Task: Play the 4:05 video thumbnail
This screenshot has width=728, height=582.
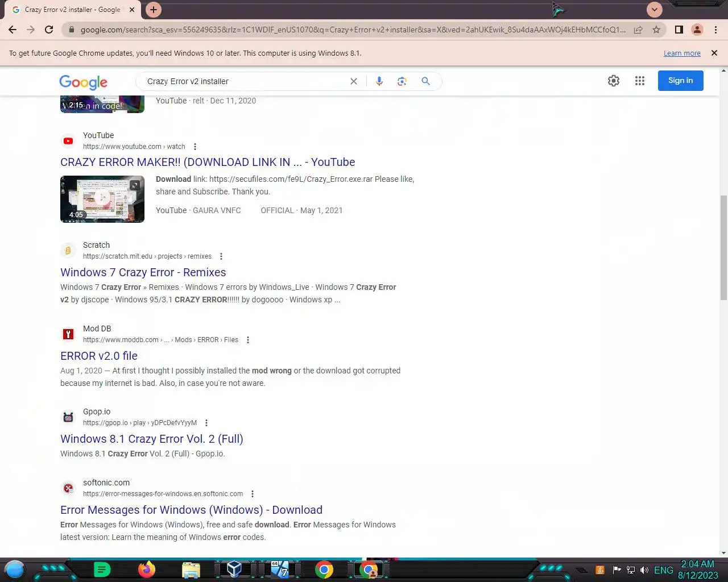Action: pyautogui.click(x=102, y=199)
